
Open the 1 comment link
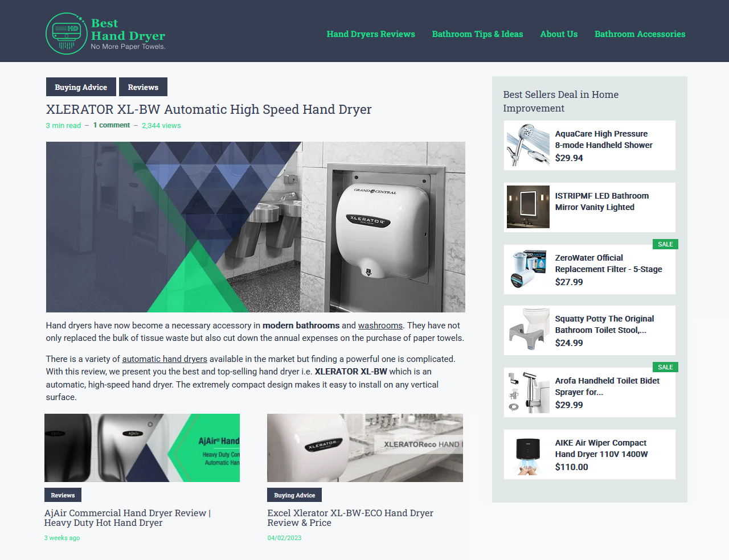112,125
